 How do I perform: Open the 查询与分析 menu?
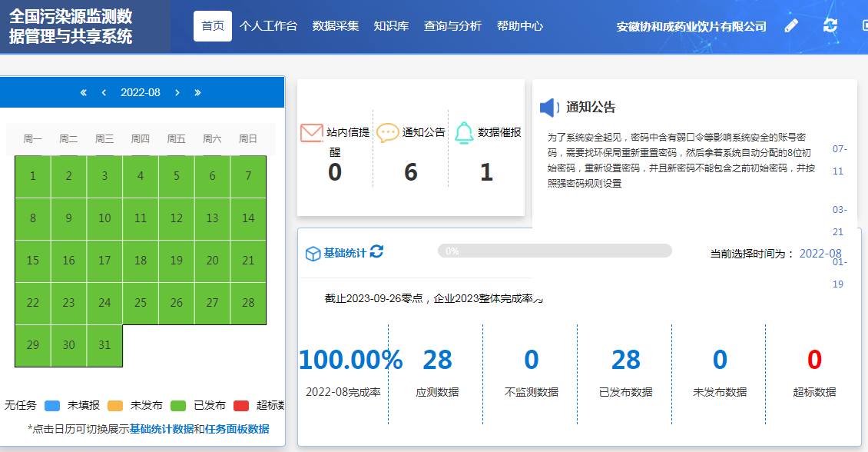tap(452, 26)
